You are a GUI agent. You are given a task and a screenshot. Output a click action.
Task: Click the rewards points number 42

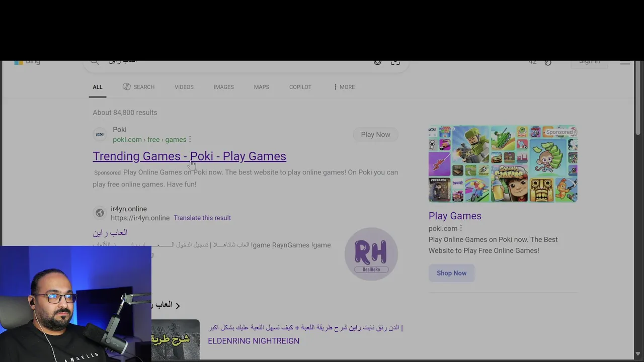tap(532, 62)
